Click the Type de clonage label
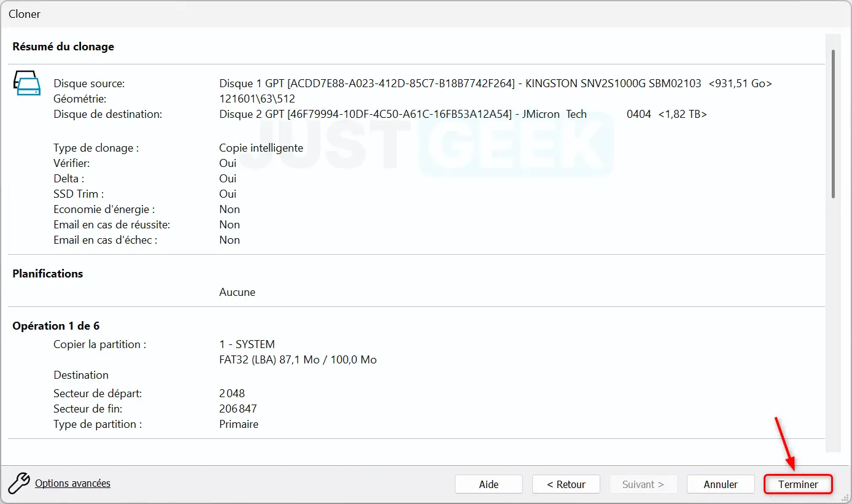Image resolution: width=852 pixels, height=504 pixels. click(96, 148)
